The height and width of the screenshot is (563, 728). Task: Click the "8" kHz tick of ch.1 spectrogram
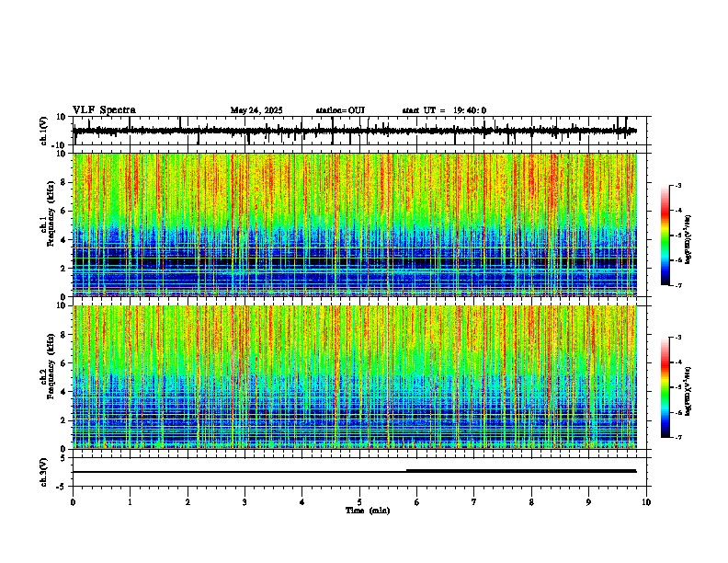64,182
